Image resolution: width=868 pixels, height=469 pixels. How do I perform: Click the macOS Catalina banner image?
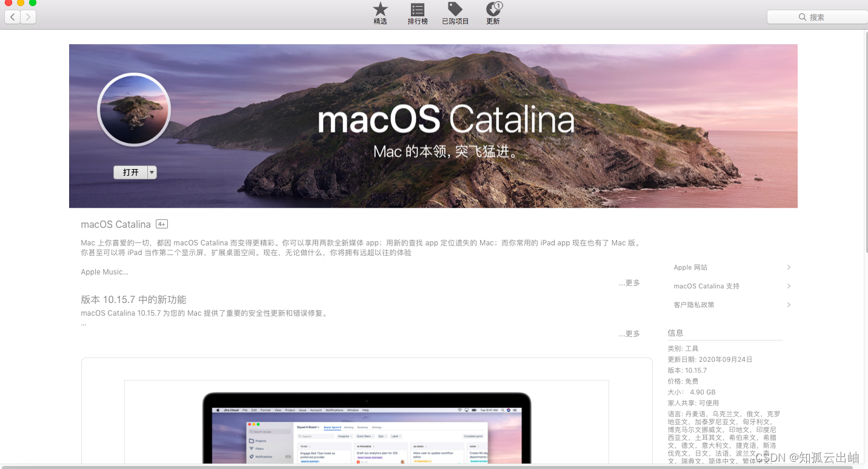point(433,126)
